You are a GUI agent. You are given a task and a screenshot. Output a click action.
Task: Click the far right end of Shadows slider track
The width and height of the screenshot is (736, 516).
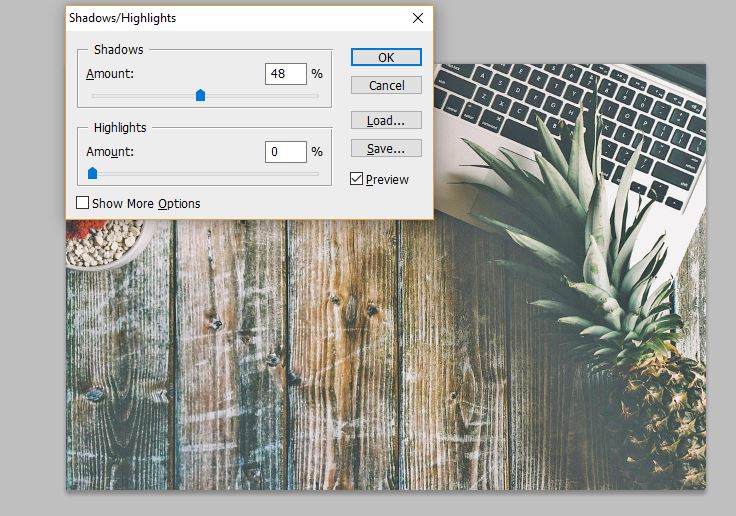pos(317,96)
